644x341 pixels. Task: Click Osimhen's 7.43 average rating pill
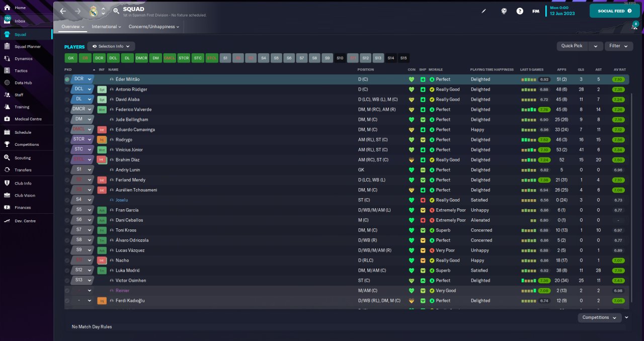pyautogui.click(x=619, y=281)
